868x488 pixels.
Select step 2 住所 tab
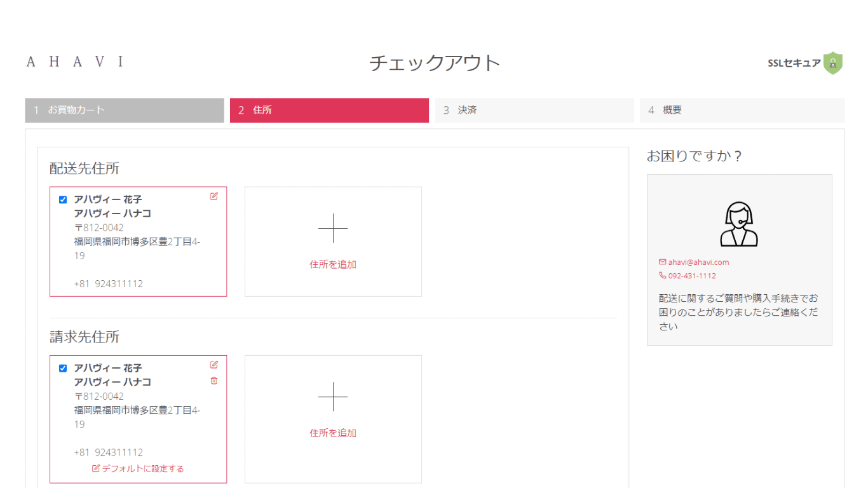329,110
